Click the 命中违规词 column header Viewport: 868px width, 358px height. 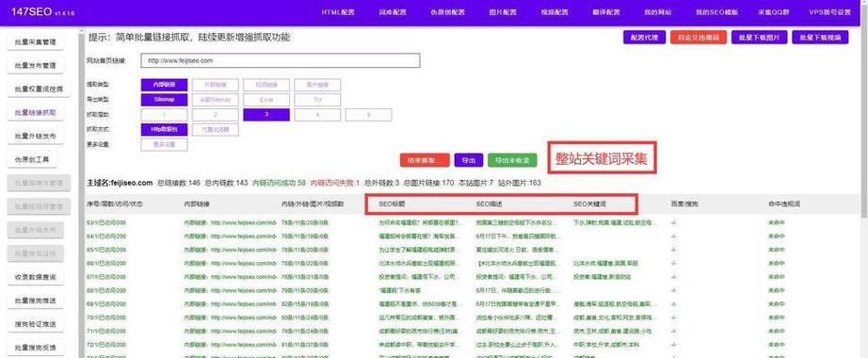784,203
